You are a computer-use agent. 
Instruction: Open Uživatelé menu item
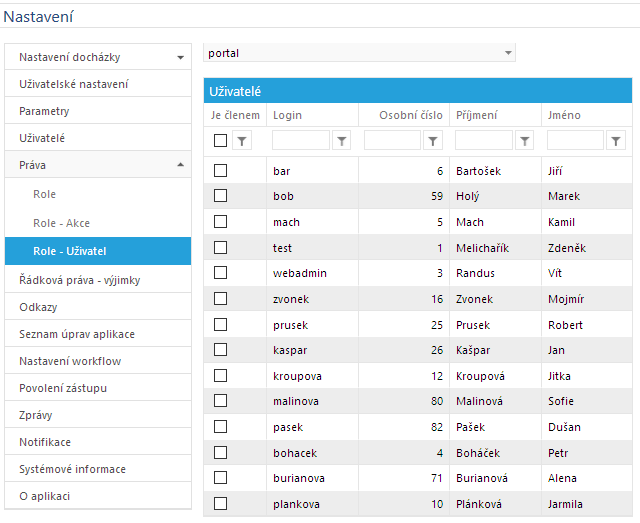[98, 138]
